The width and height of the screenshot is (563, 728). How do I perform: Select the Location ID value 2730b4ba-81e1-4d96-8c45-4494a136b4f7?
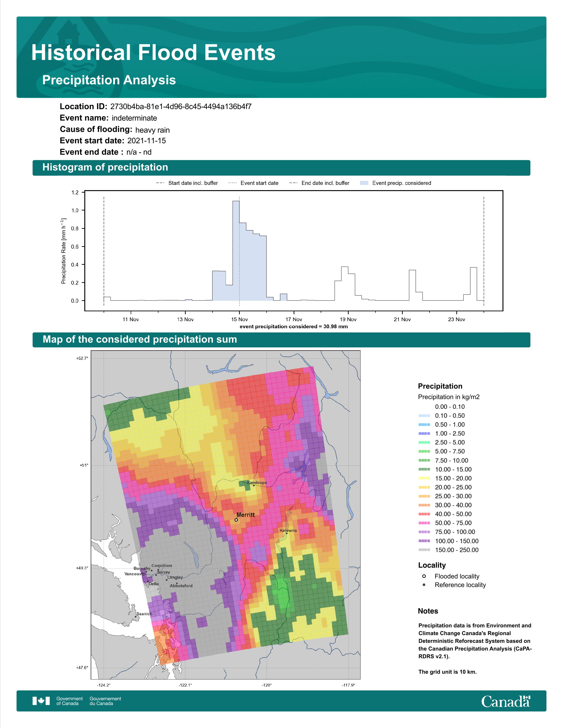(x=181, y=107)
